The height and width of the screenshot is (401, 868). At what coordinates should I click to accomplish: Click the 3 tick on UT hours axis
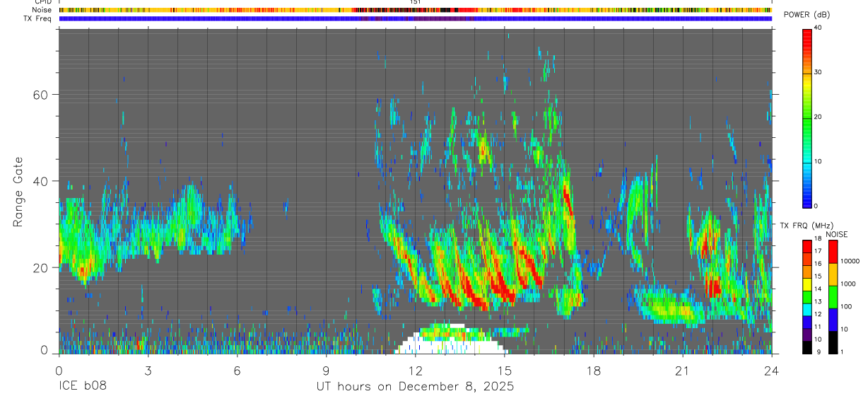[148, 370]
